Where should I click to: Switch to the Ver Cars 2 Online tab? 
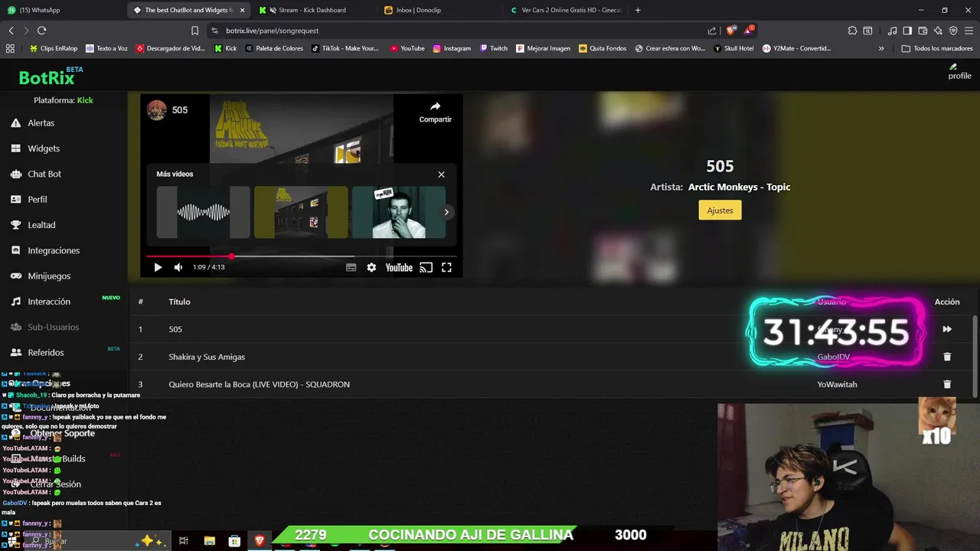click(570, 10)
